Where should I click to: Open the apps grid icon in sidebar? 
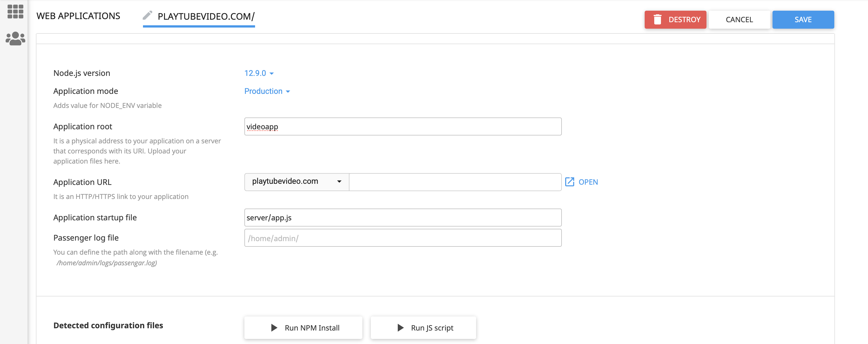coord(15,12)
